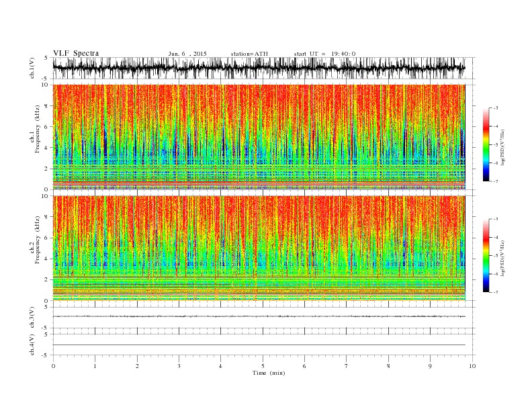
Task: Click the date text "Jun. 6, 2015"
Action: (x=187, y=54)
